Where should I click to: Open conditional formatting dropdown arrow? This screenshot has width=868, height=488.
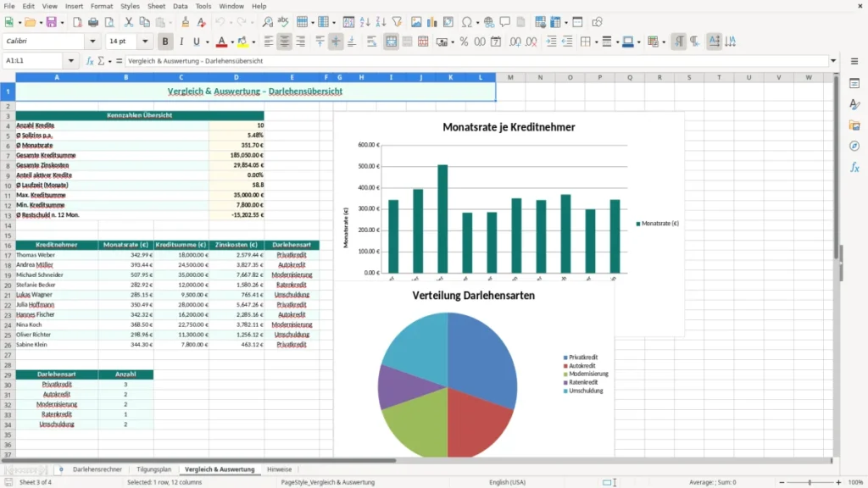pyautogui.click(x=663, y=42)
